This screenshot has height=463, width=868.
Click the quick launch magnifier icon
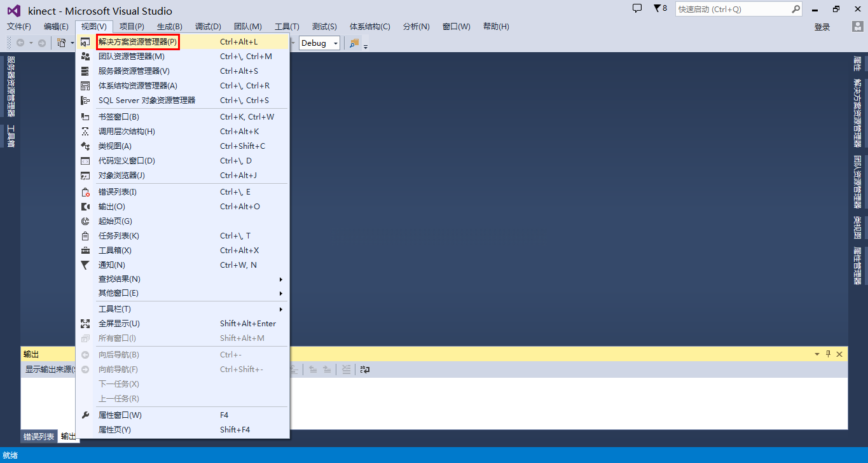(x=796, y=9)
